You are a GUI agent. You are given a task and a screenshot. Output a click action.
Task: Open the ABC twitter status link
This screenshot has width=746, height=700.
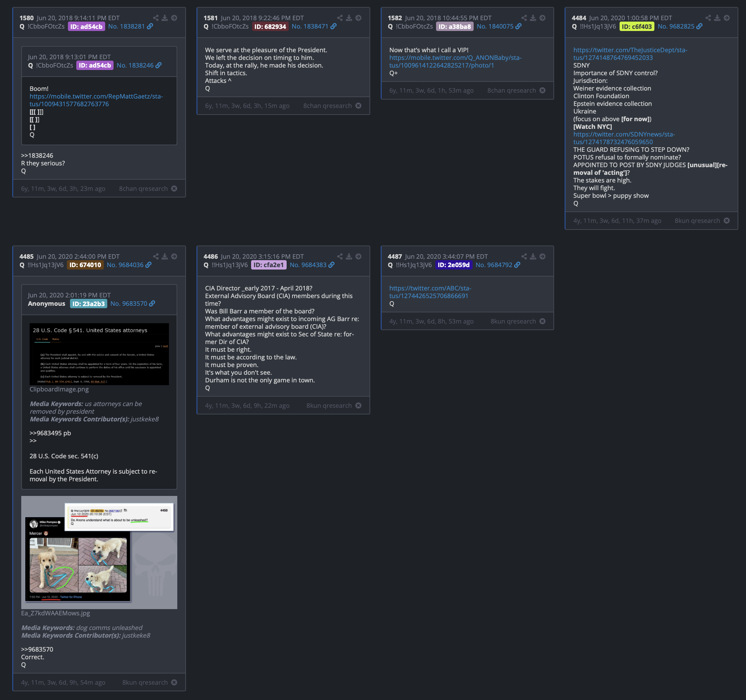click(x=430, y=292)
